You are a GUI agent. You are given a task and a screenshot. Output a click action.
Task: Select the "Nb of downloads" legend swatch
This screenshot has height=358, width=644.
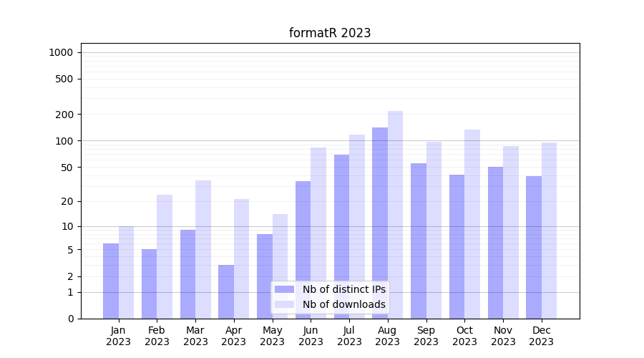click(284, 304)
